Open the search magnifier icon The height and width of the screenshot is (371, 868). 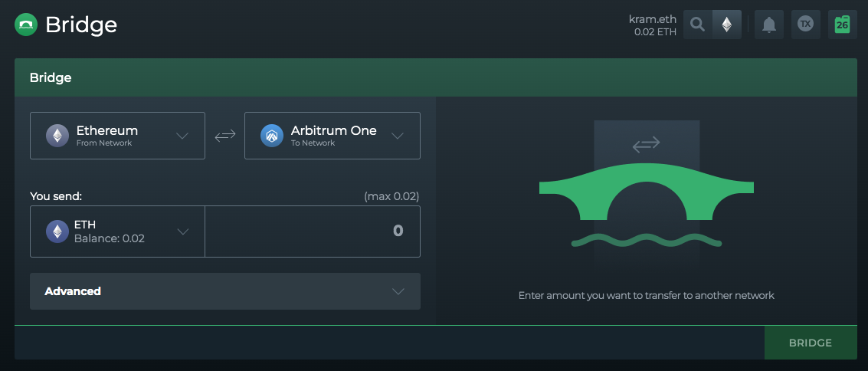click(x=698, y=25)
